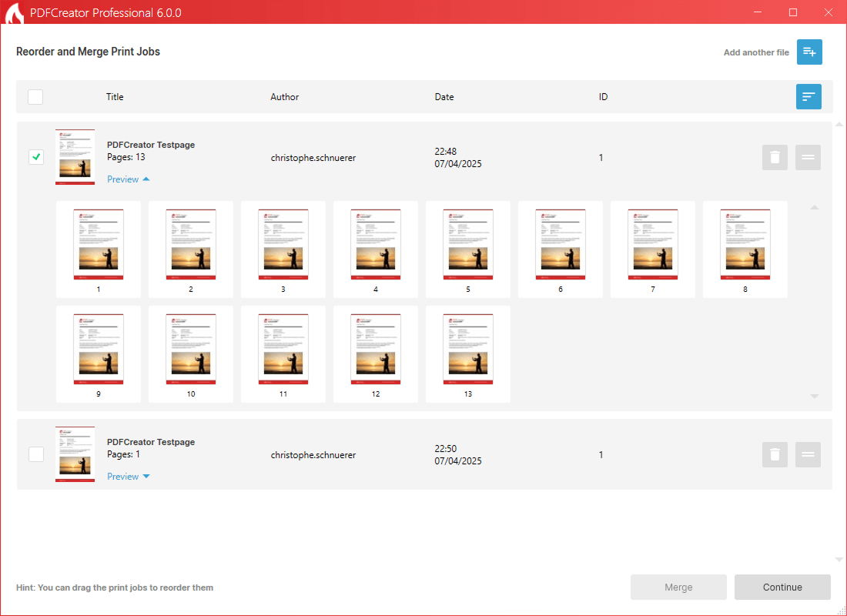Click the Merge button

coord(678,588)
